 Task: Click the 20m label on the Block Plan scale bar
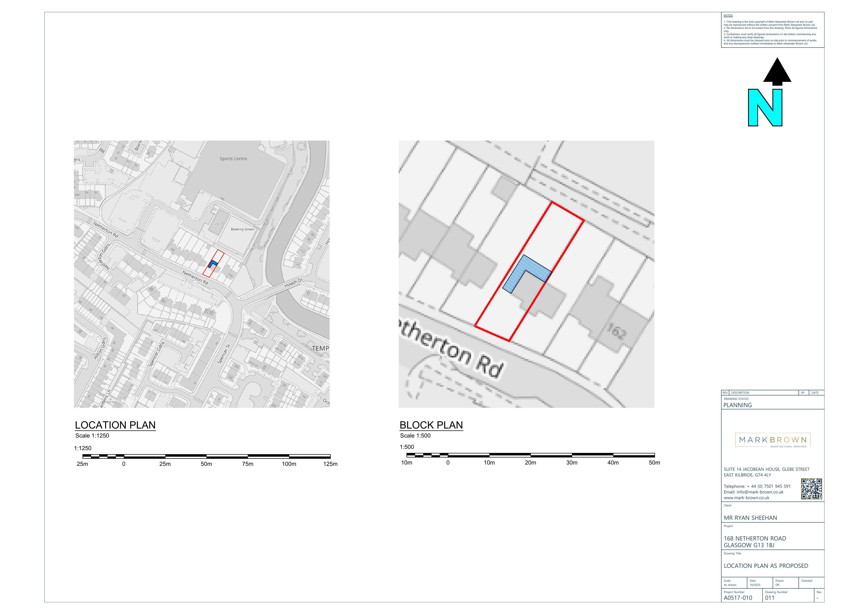(x=530, y=463)
